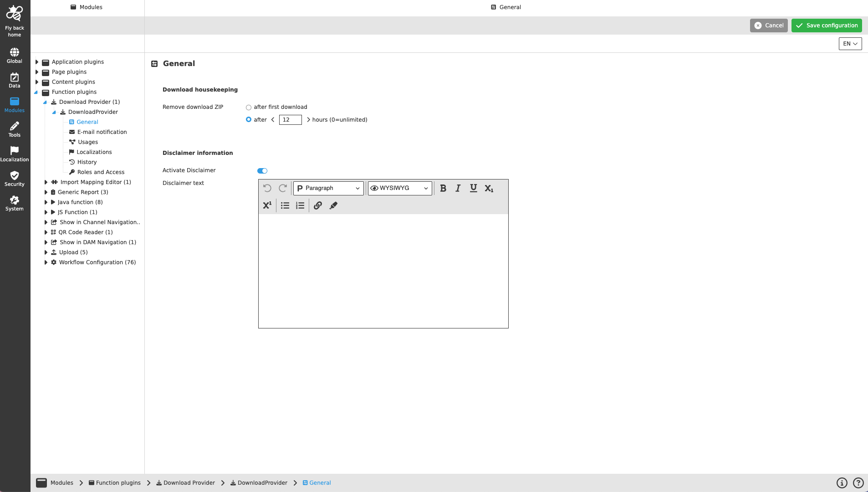Click Save configuration
The image size is (868, 492).
coord(826,25)
